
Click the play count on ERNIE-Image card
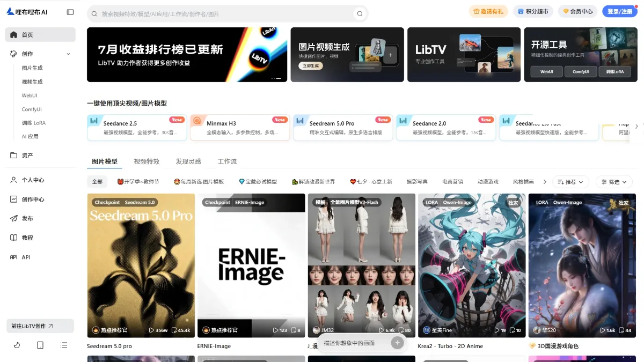280,330
